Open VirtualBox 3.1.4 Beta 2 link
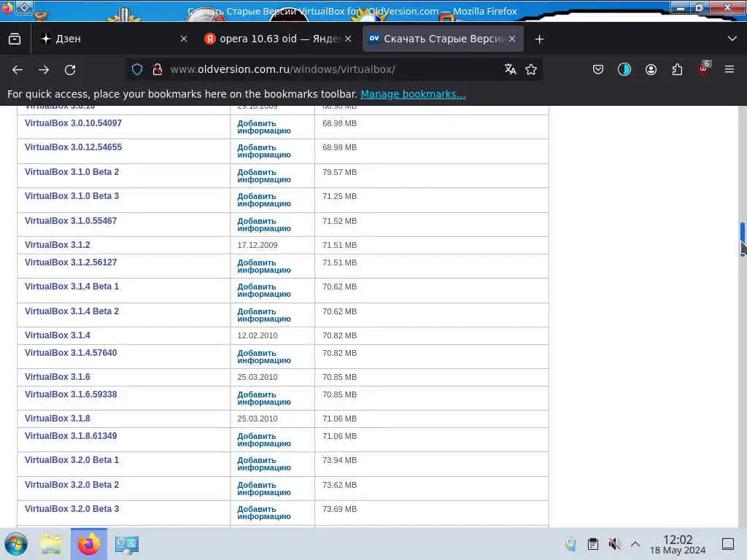 point(72,311)
